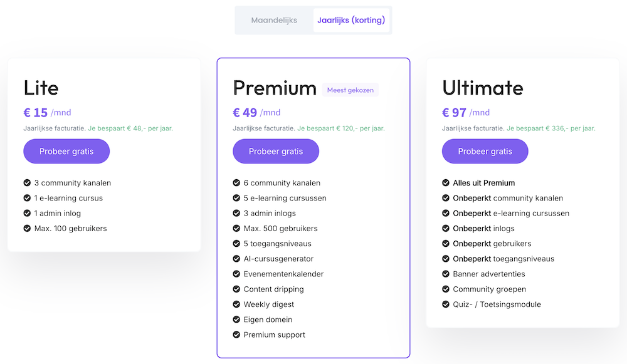
Task: Select the 'Jaarlijks (korting)' billing option
Action: (x=351, y=19)
